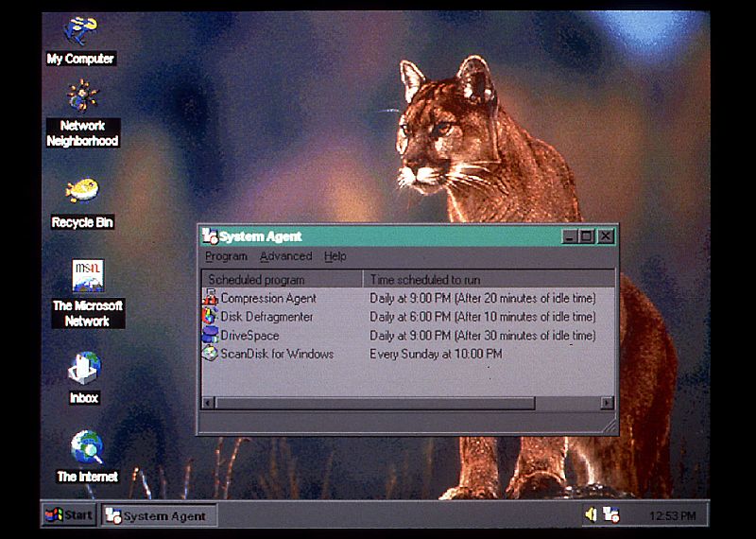Click Time scheduled to run column header
Image resolution: width=756 pixels, height=539 pixels.
pyautogui.click(x=489, y=279)
